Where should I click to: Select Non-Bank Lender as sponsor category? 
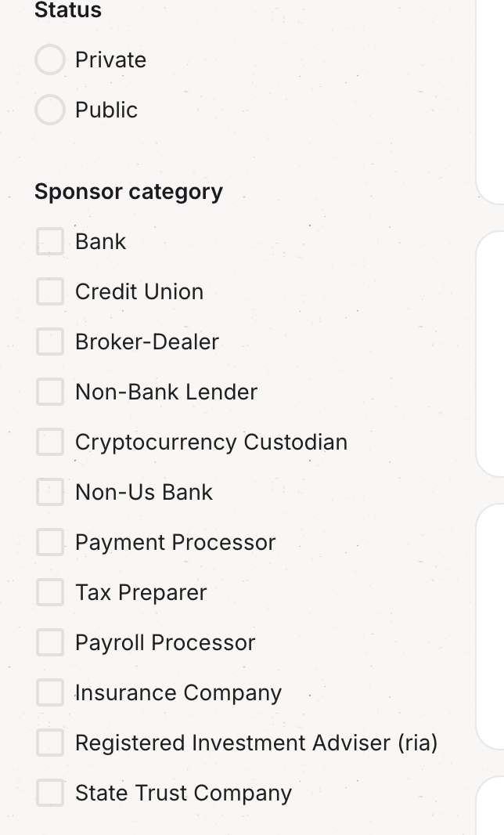(x=49, y=392)
